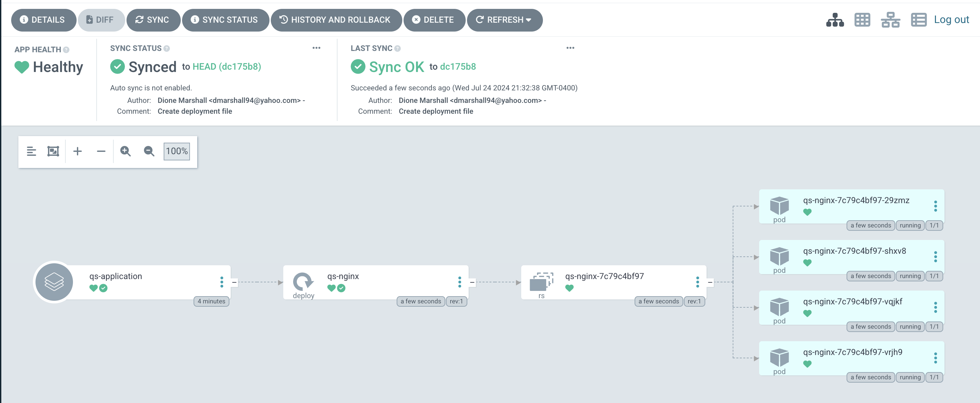Click the LAST SYNC help icon
Screen dimensions: 980x403
coord(397,49)
